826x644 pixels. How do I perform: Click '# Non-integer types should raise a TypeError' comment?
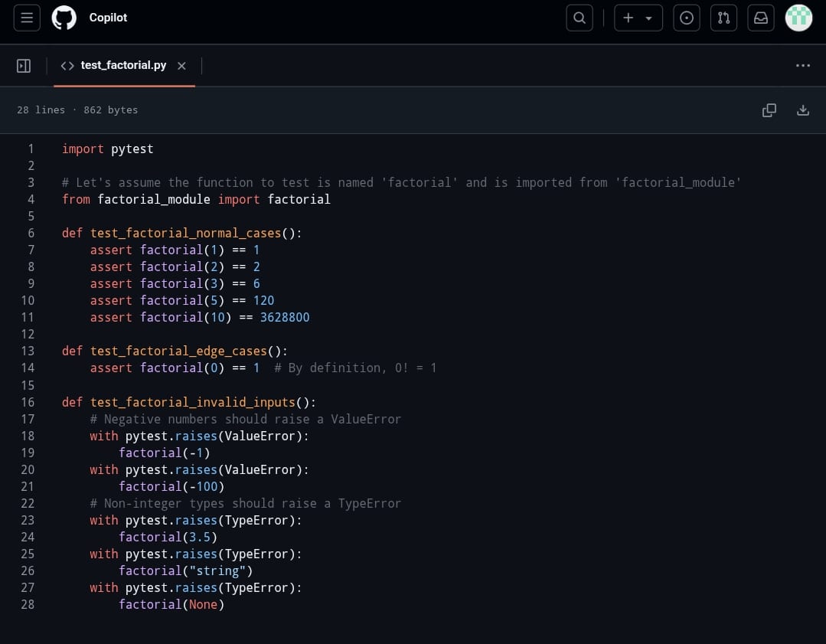coord(246,503)
